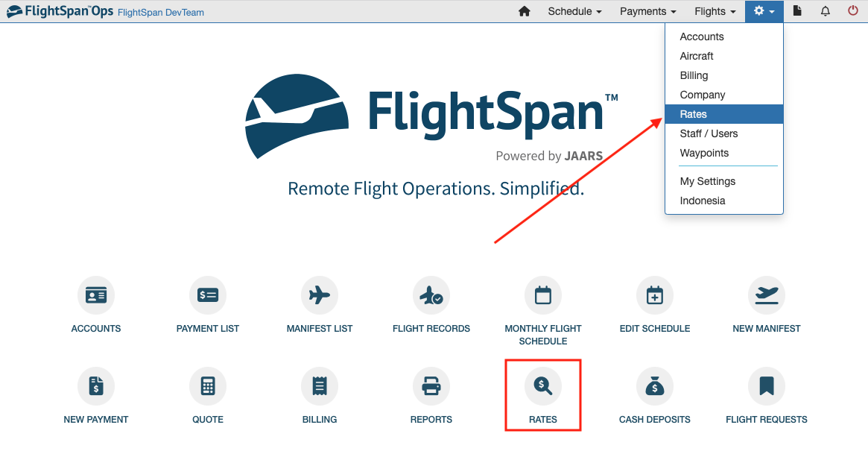Open the Accounts icon on the home grid
The height and width of the screenshot is (460, 868).
pyautogui.click(x=95, y=294)
